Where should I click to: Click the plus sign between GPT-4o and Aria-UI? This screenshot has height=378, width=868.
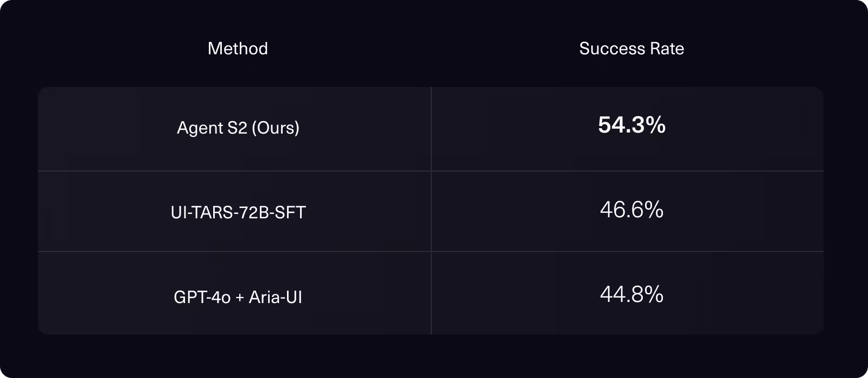tap(240, 298)
